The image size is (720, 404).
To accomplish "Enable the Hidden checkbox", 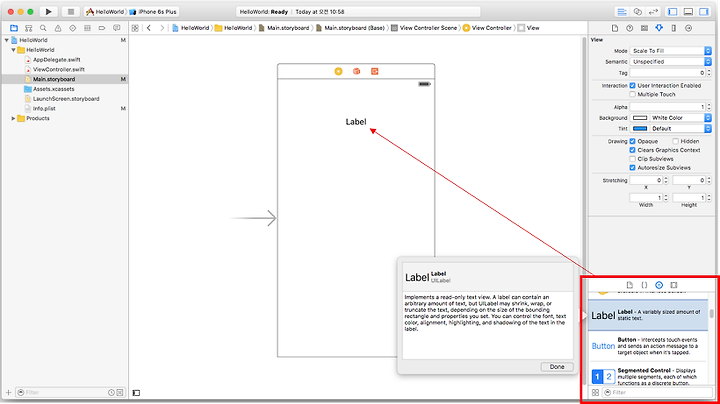I will point(675,141).
